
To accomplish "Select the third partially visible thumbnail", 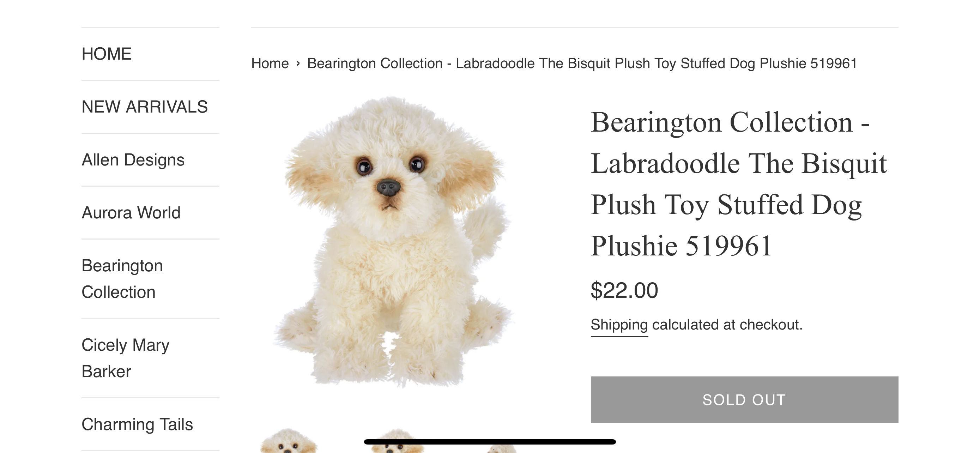I will (x=502, y=449).
